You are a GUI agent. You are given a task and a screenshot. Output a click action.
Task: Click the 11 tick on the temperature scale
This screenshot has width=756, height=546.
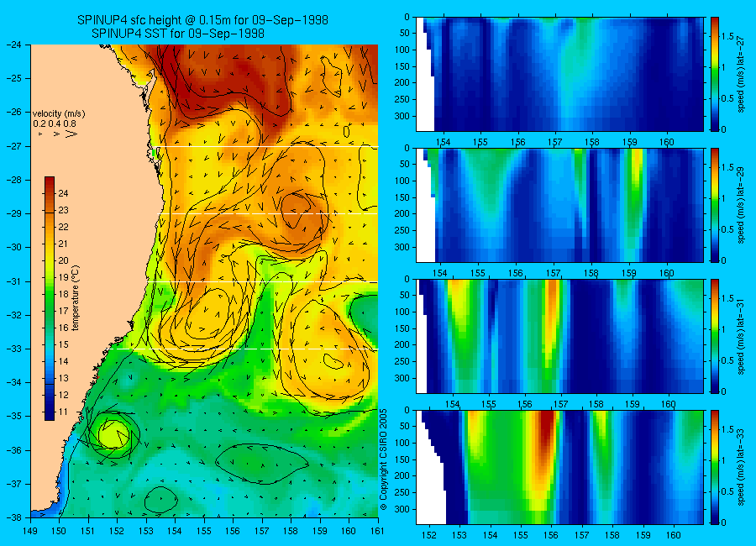tap(63, 412)
